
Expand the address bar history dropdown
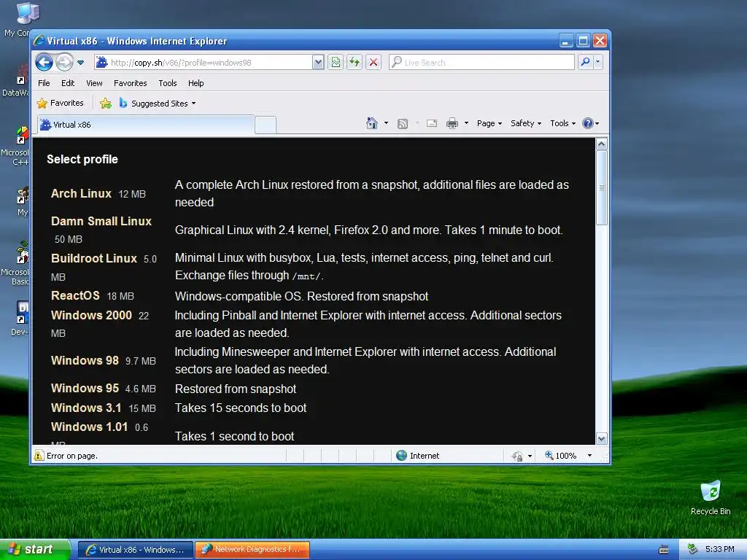[318, 63]
